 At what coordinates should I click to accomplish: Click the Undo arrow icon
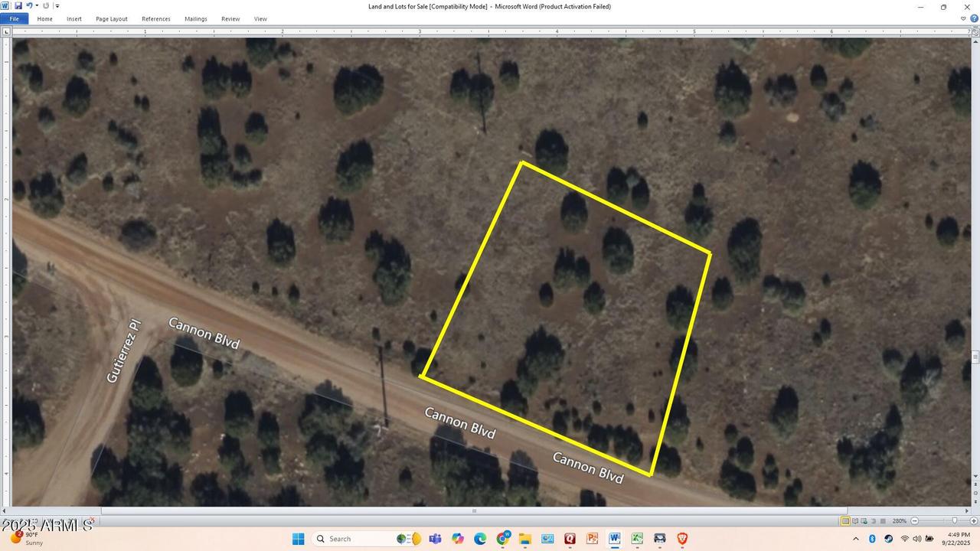click(x=29, y=6)
